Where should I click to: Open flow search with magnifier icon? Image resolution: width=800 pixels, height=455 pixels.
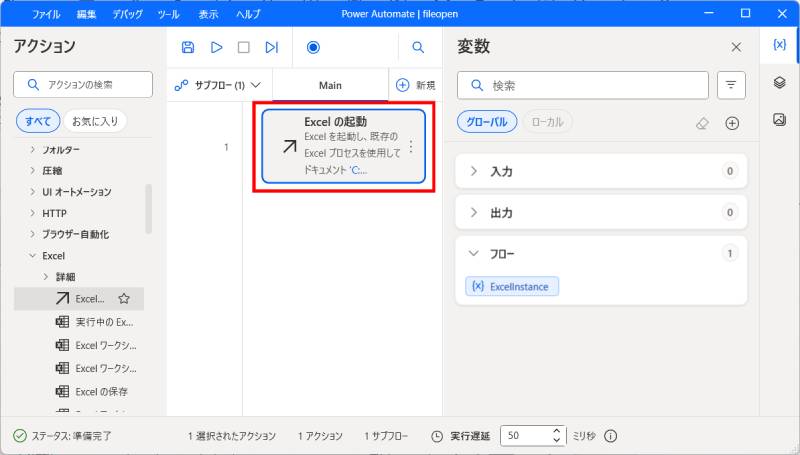pyautogui.click(x=418, y=47)
